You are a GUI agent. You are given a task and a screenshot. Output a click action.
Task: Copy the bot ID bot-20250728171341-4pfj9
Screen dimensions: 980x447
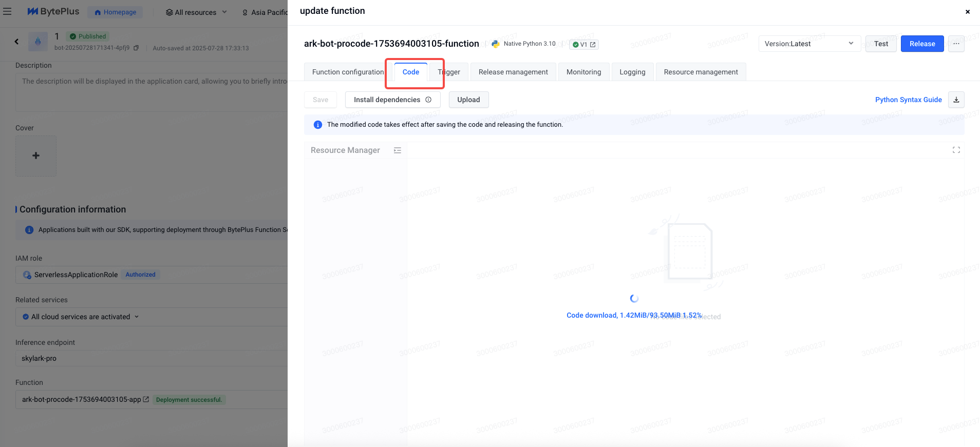pyautogui.click(x=136, y=48)
